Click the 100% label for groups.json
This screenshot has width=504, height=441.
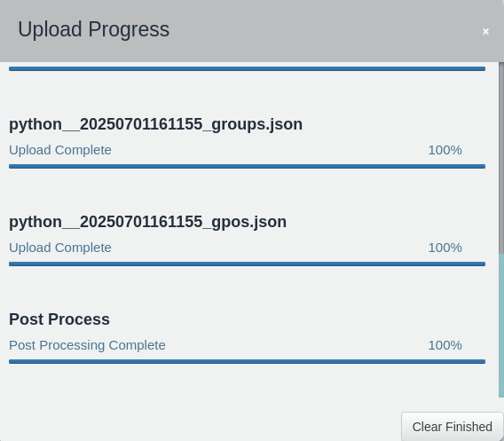[x=445, y=150]
